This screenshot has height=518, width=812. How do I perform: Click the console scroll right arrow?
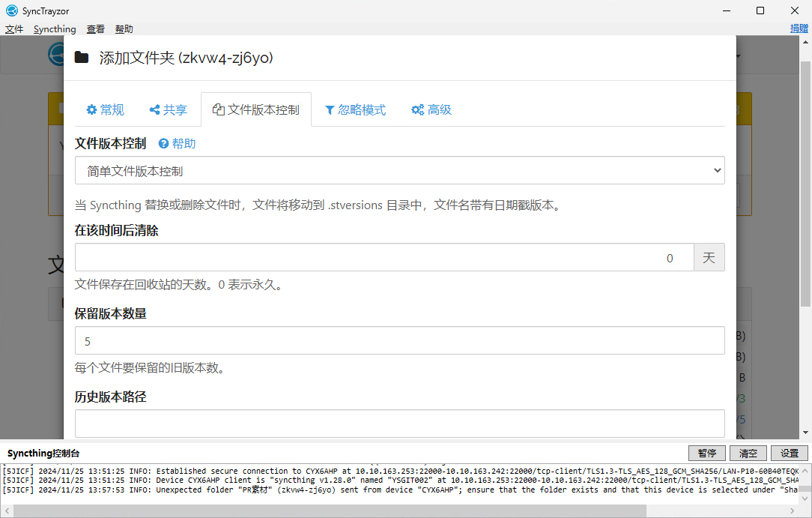coord(793,511)
